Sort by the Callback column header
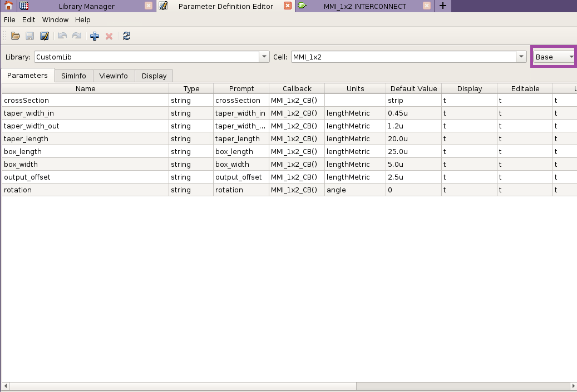 pyautogui.click(x=297, y=88)
